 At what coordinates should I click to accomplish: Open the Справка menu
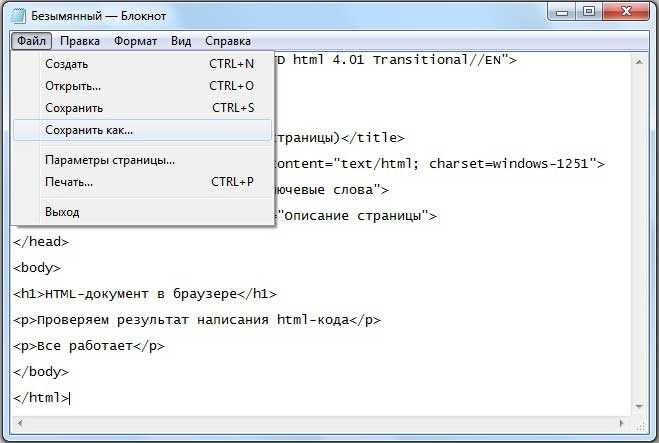point(228,41)
